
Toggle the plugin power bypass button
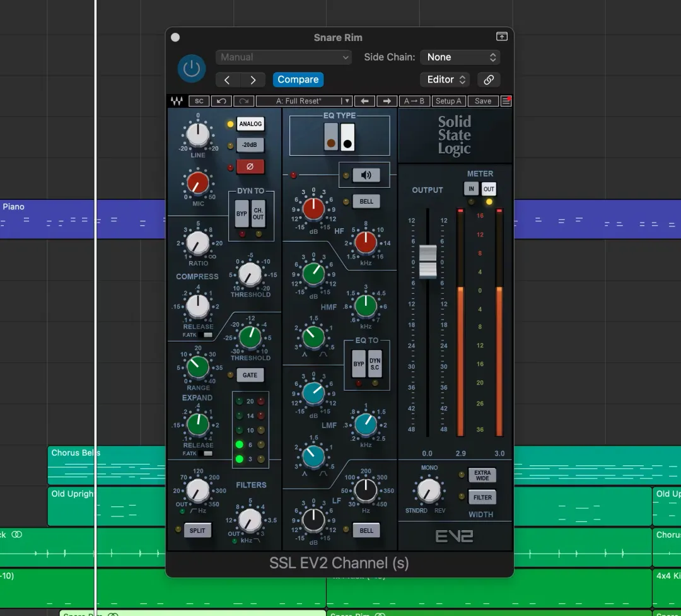coord(192,68)
